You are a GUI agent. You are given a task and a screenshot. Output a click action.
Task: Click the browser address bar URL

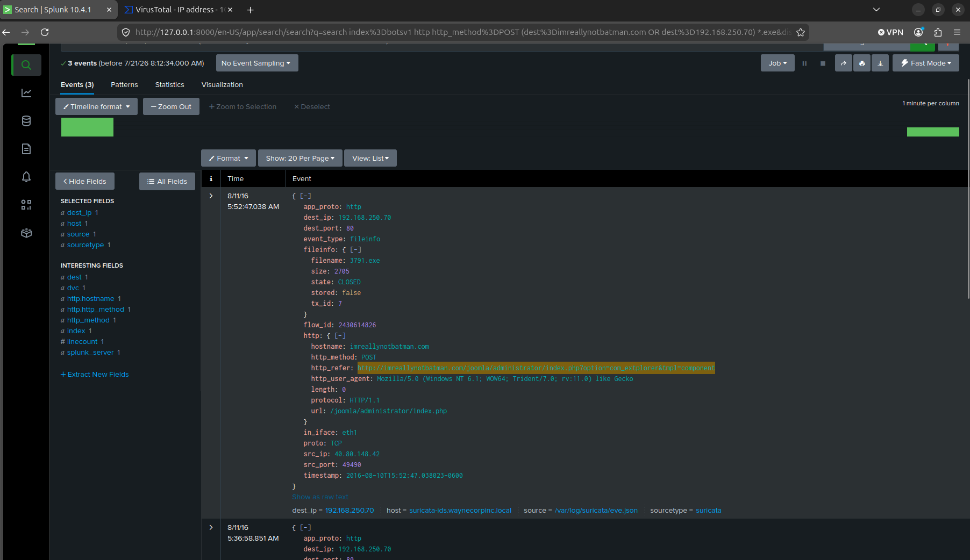(462, 32)
